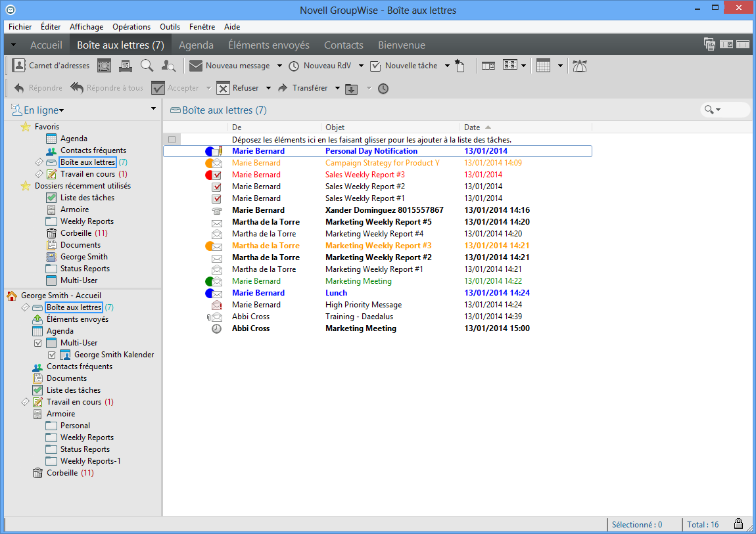Click the lock icon in status bar
Screen dimensions: 756x534
point(738,524)
